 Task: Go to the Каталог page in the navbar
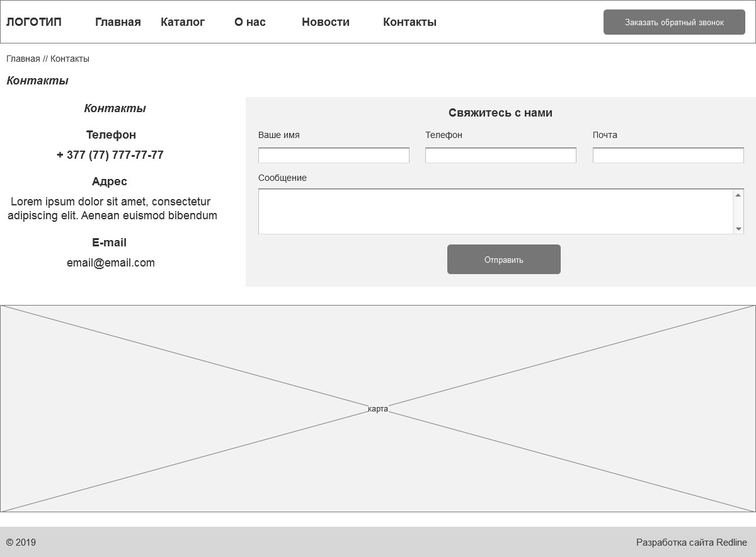coord(183,22)
